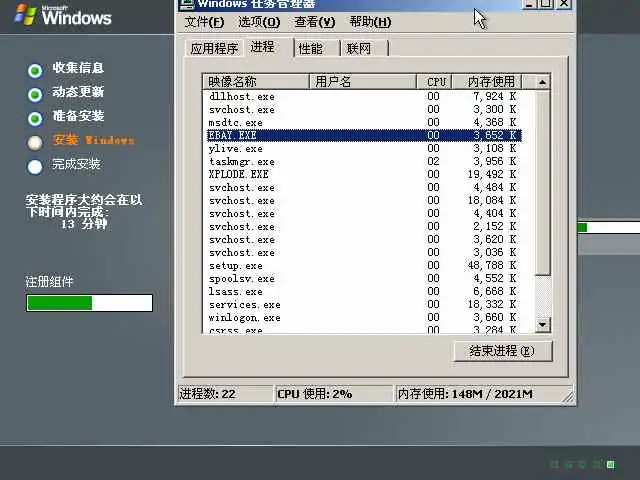Click the 13 分钟 remaining time text

coord(84,224)
